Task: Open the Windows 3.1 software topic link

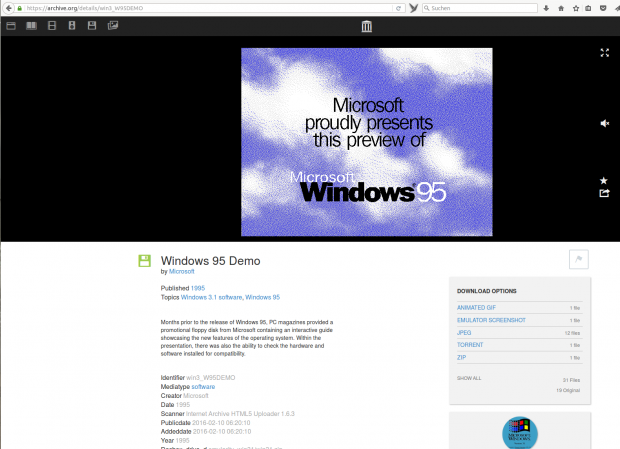Action: click(212, 297)
